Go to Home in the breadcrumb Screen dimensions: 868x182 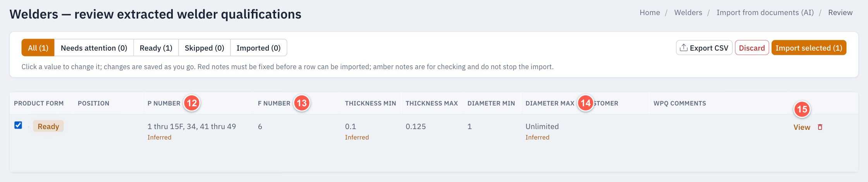pos(650,13)
